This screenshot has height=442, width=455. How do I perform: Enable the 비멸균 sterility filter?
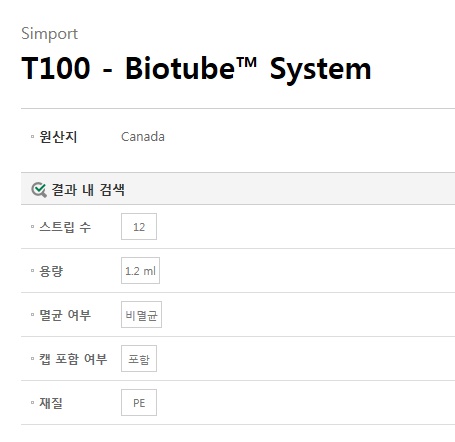[141, 315]
